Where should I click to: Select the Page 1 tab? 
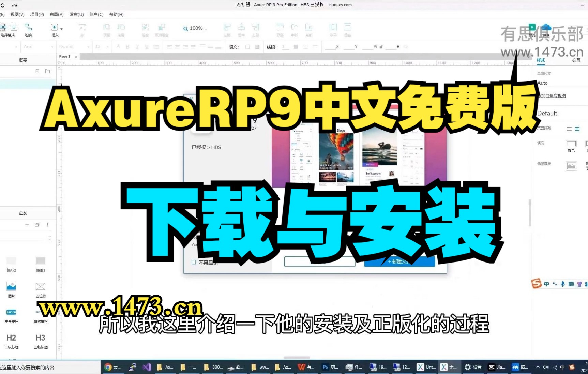(65, 57)
